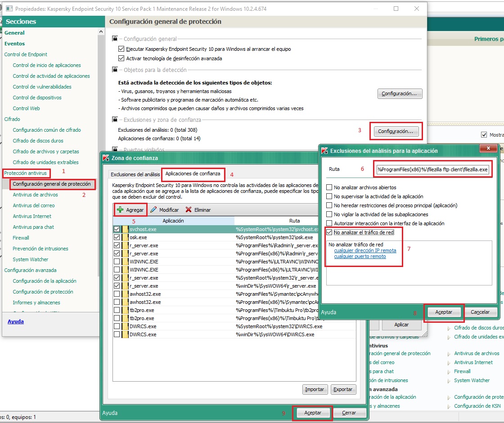Click Ayuda in exclusions dialog footer
The width and height of the screenshot is (504, 423).
pyautogui.click(x=328, y=312)
